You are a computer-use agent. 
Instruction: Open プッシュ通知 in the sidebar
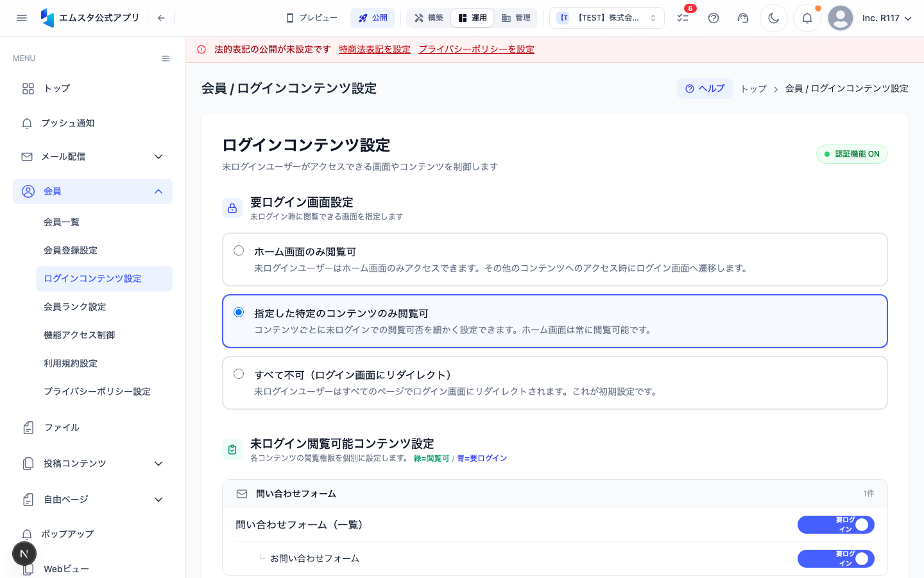point(92,123)
